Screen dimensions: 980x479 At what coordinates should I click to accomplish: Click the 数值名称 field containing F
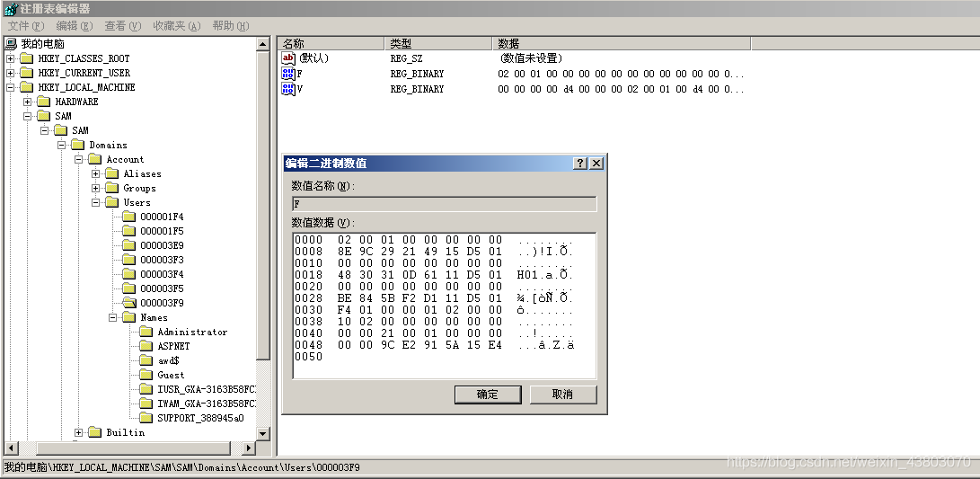click(x=445, y=205)
